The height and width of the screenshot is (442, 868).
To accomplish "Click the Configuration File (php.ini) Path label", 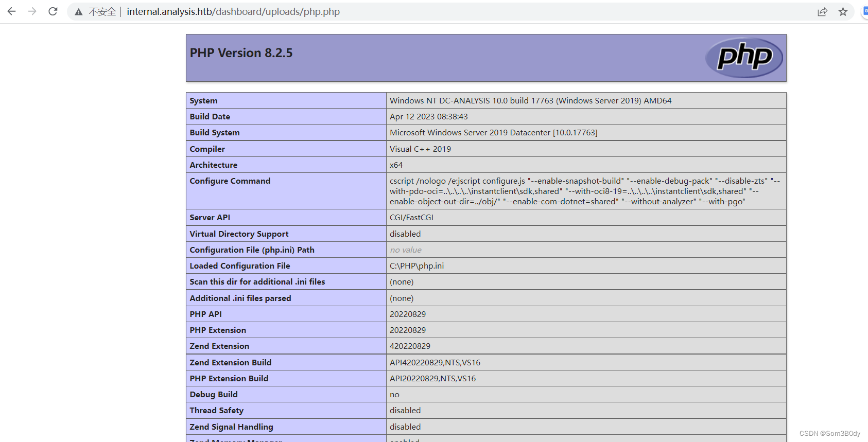I will (252, 250).
